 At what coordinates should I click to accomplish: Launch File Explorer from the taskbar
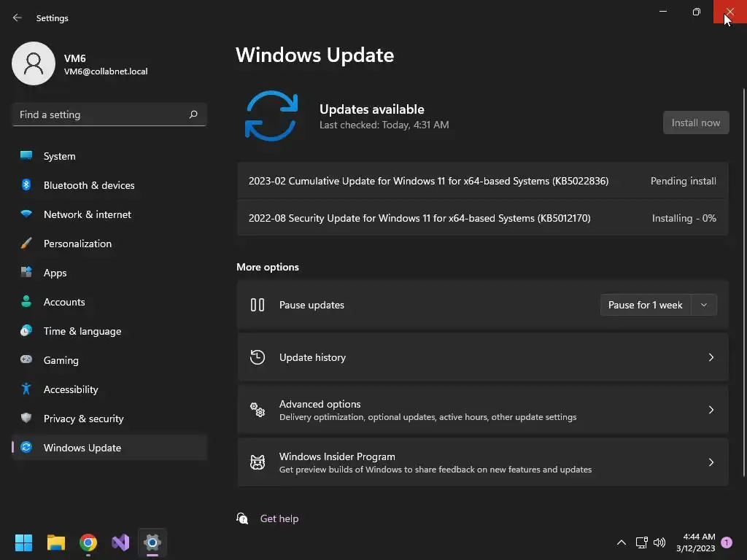[55, 542]
